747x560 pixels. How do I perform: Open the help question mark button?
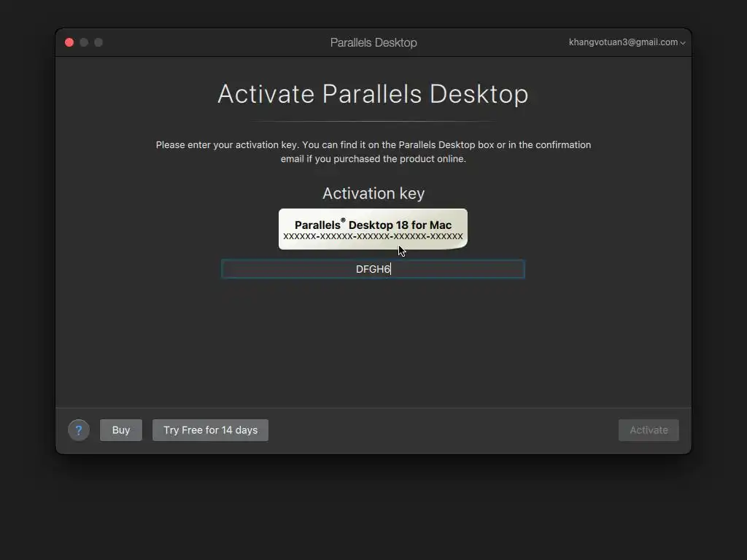pos(79,430)
